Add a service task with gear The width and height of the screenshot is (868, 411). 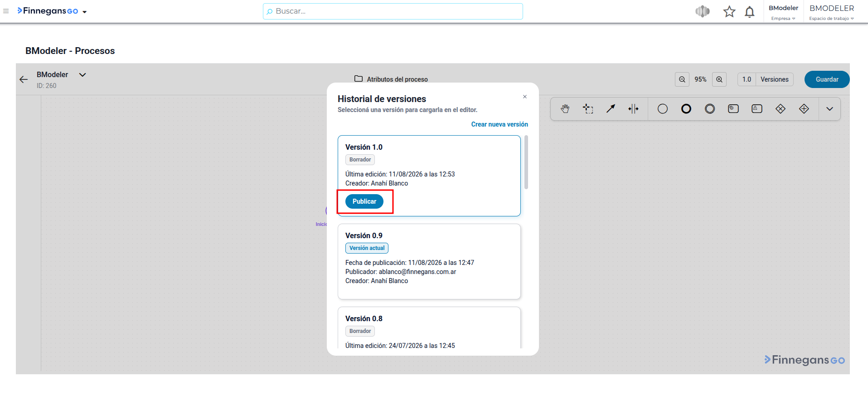(x=733, y=109)
